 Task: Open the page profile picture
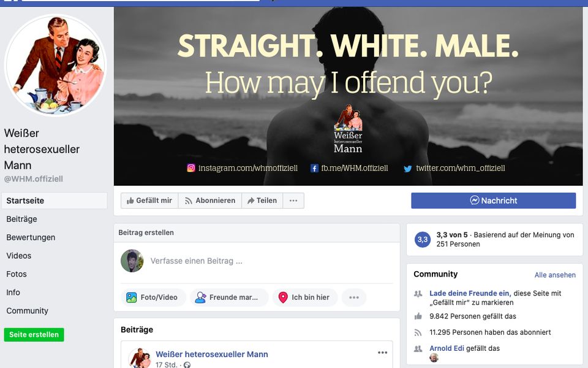click(x=56, y=66)
